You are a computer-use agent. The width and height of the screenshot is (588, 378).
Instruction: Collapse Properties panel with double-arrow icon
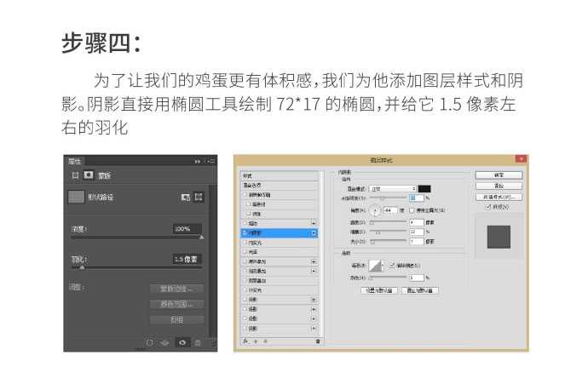coord(197,162)
